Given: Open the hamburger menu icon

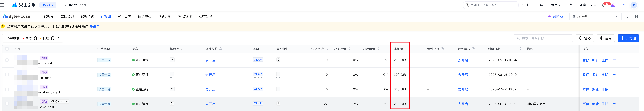Looking at the screenshot, I should point(2,5).
